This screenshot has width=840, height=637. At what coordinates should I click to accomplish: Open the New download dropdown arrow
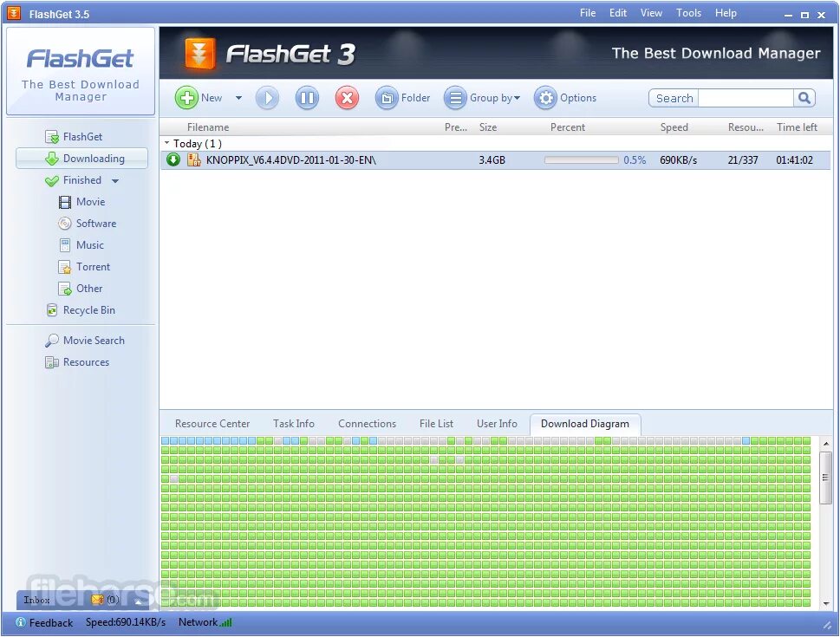pos(238,97)
